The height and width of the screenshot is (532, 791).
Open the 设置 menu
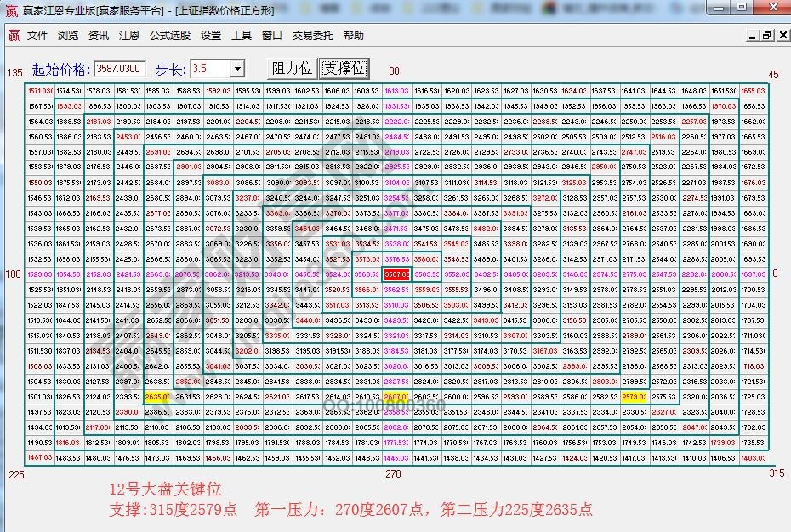click(x=211, y=35)
